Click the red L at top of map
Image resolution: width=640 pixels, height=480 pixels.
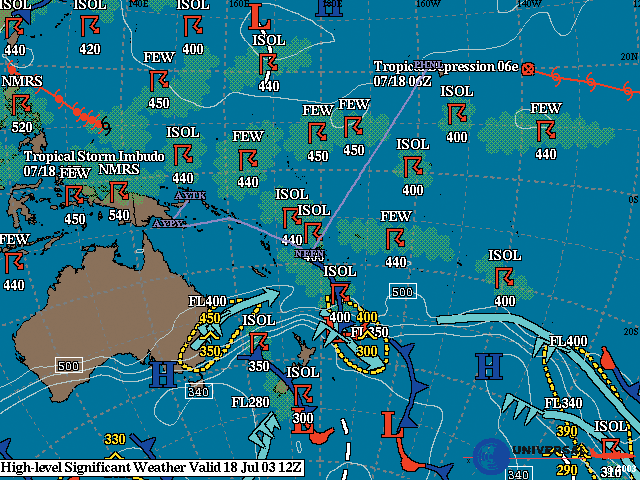[x=260, y=15]
